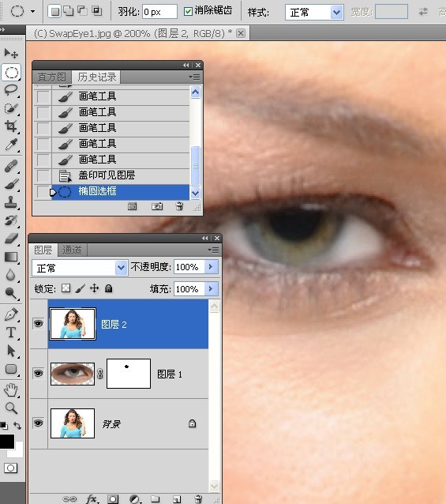Select the Lasso tool
This screenshot has height=504, width=446.
click(11, 90)
